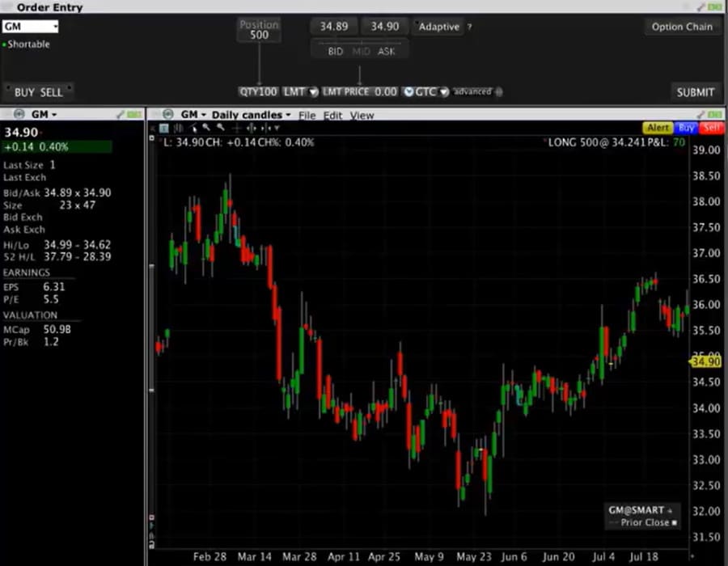
Task: Open the quote panel link icon beside GM
Action: point(19,114)
